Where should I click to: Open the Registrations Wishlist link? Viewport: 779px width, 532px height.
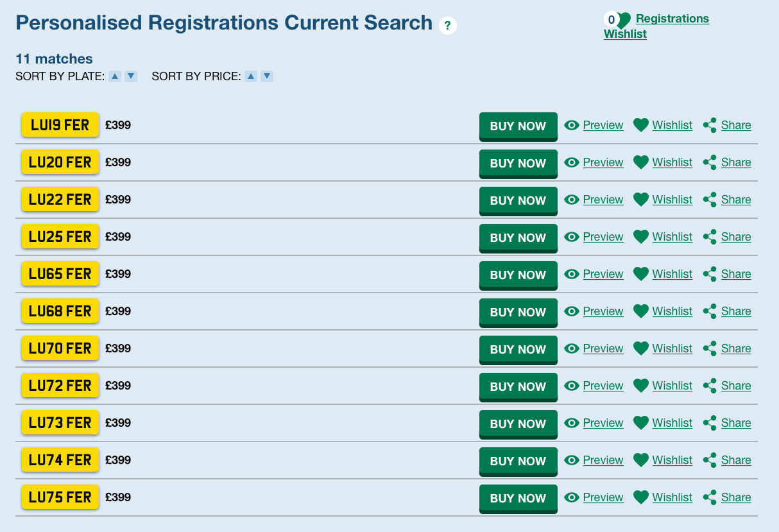tap(672, 19)
